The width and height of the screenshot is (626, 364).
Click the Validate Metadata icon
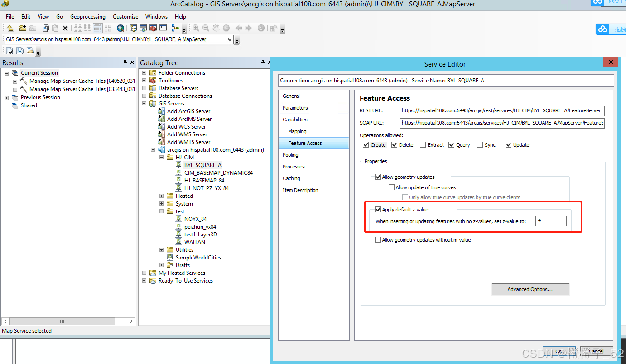tap(10, 51)
